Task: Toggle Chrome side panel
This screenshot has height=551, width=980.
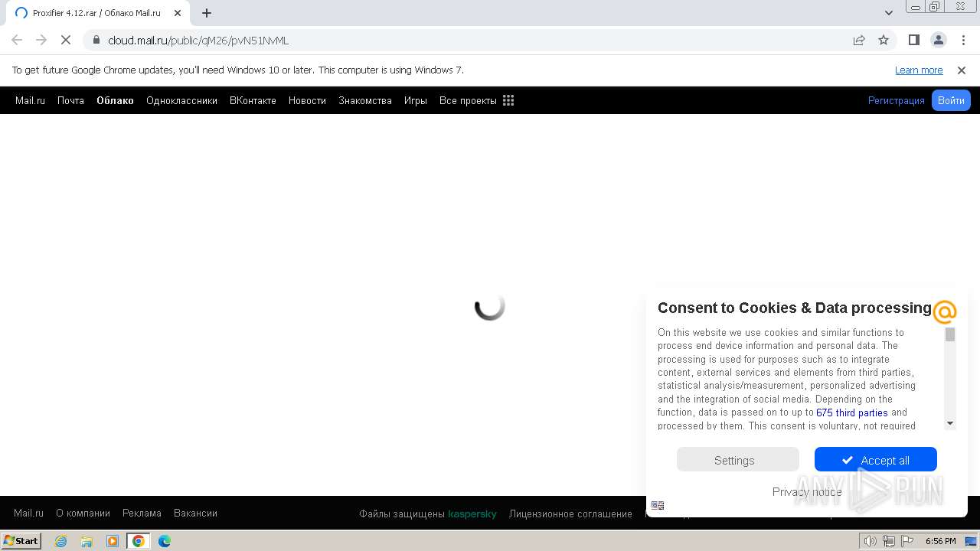Action: 913,40
